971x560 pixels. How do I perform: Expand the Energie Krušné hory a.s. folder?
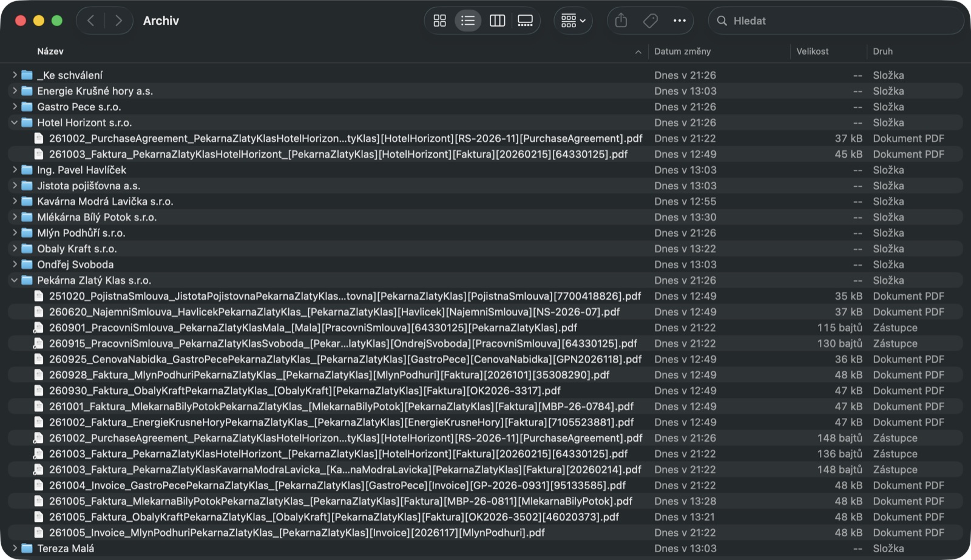point(15,90)
